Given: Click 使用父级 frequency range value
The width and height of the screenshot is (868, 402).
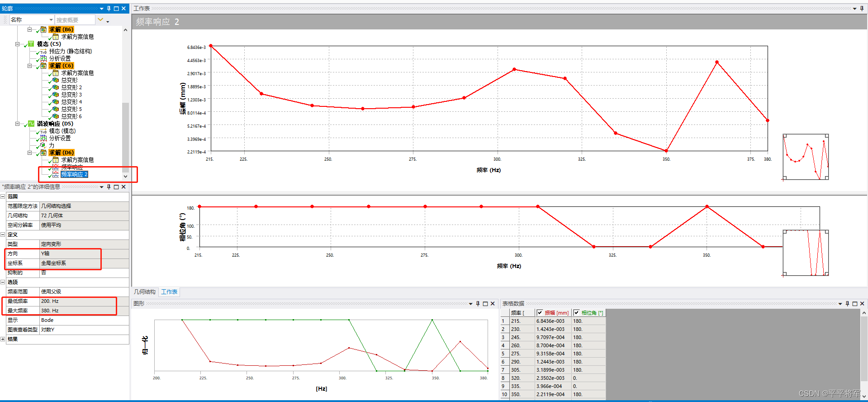Looking at the screenshot, I should [x=84, y=292].
